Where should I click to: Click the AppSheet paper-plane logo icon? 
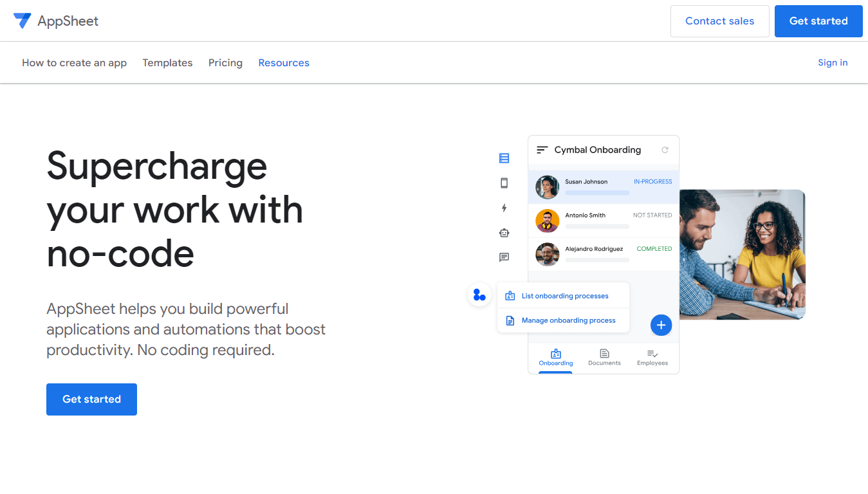point(22,21)
